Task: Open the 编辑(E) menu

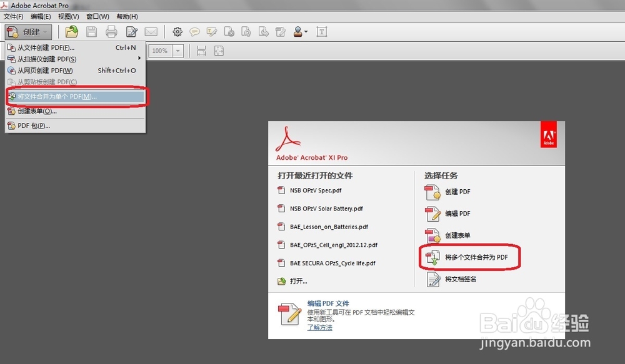Action: (x=41, y=16)
